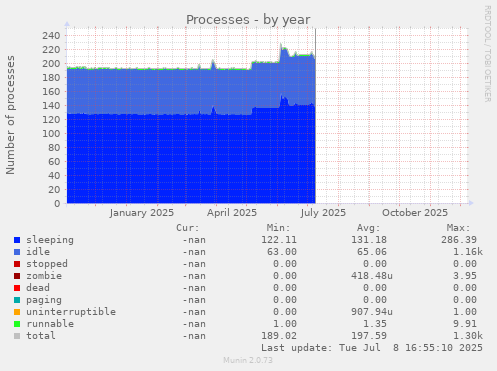
Task: Click the 240 y-axis tick label
Action: pos(51,36)
